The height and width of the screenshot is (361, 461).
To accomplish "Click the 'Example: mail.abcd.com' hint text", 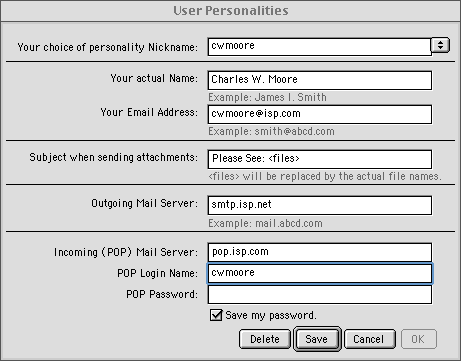I will (x=265, y=223).
